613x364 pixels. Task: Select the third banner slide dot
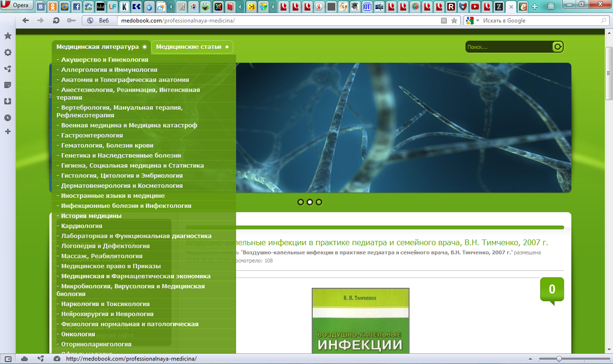pos(319,202)
